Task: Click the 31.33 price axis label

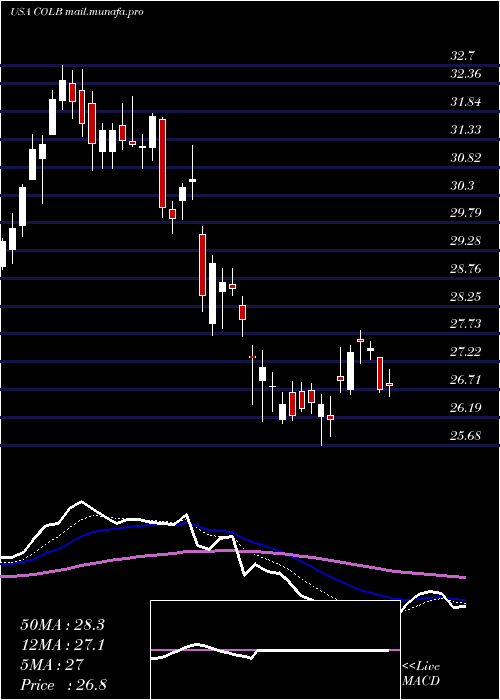Action: click(x=466, y=130)
